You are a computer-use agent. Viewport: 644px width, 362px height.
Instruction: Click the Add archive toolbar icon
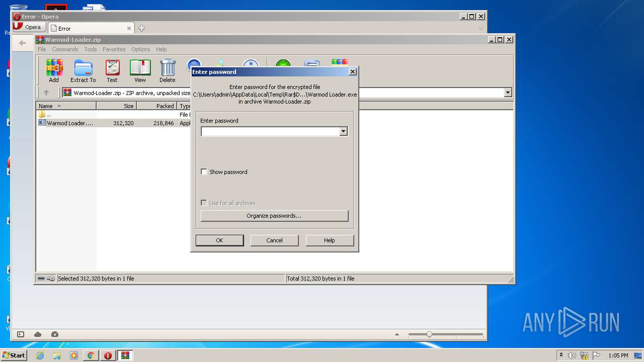[54, 71]
